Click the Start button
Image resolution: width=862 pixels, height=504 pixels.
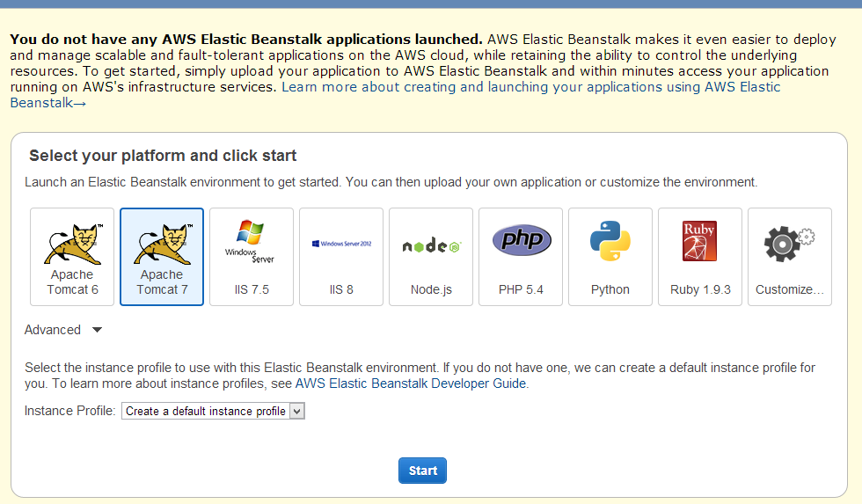coord(422,471)
